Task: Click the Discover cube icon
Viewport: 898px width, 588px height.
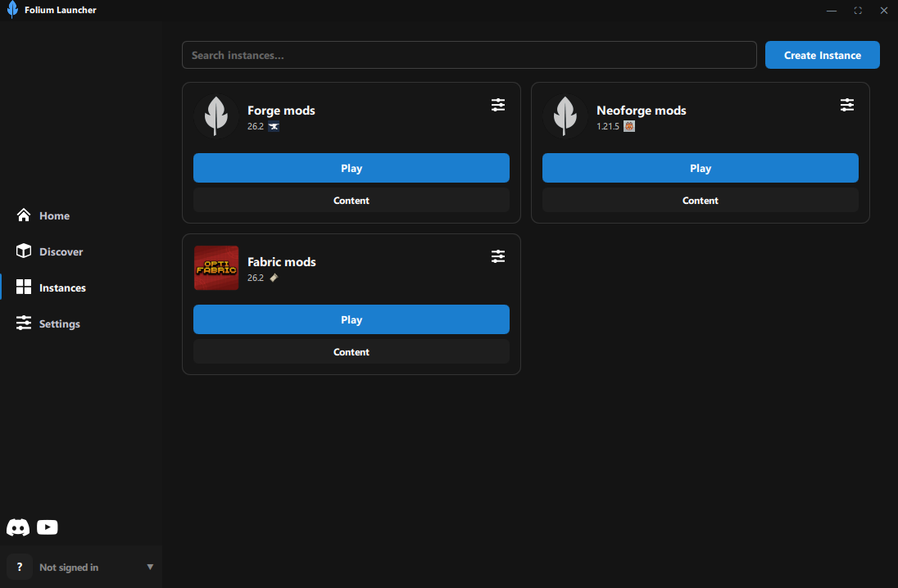Action: pyautogui.click(x=24, y=251)
